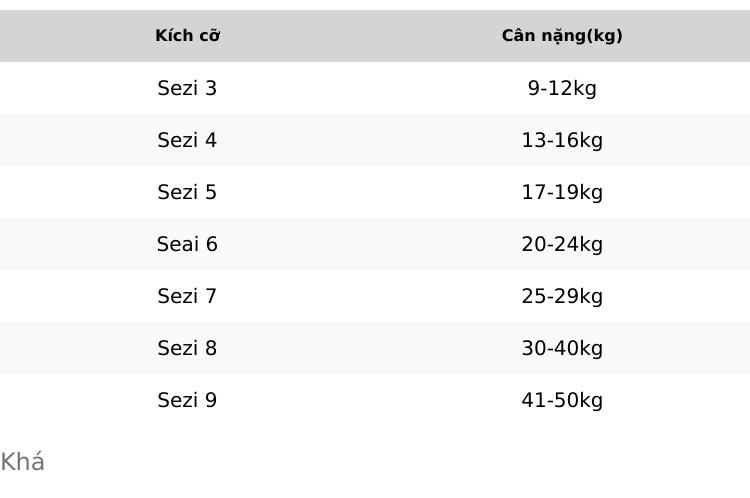The width and height of the screenshot is (750, 498).
Task: Click the shaded Sezi 8 table row
Action: coord(375,348)
